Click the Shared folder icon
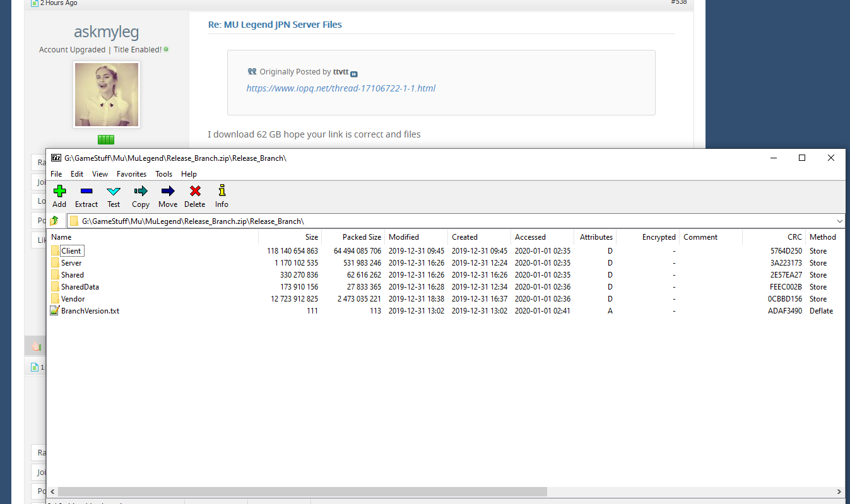 [x=55, y=275]
